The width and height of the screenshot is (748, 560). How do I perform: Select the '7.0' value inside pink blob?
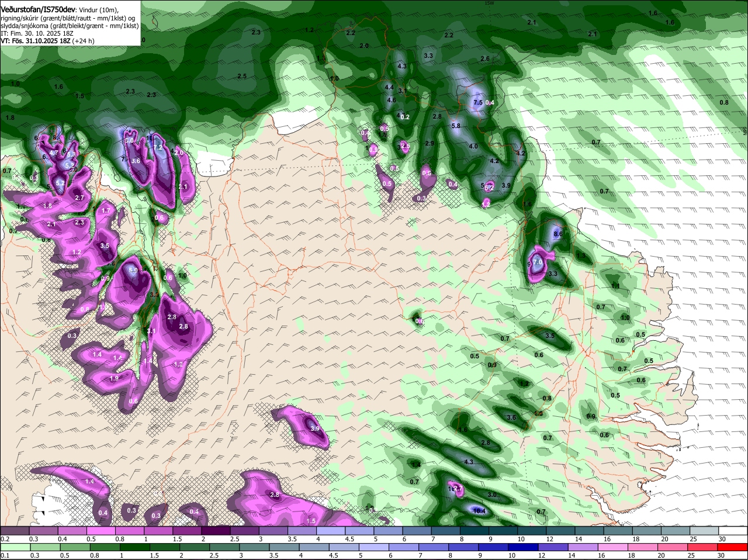pyautogui.click(x=537, y=262)
